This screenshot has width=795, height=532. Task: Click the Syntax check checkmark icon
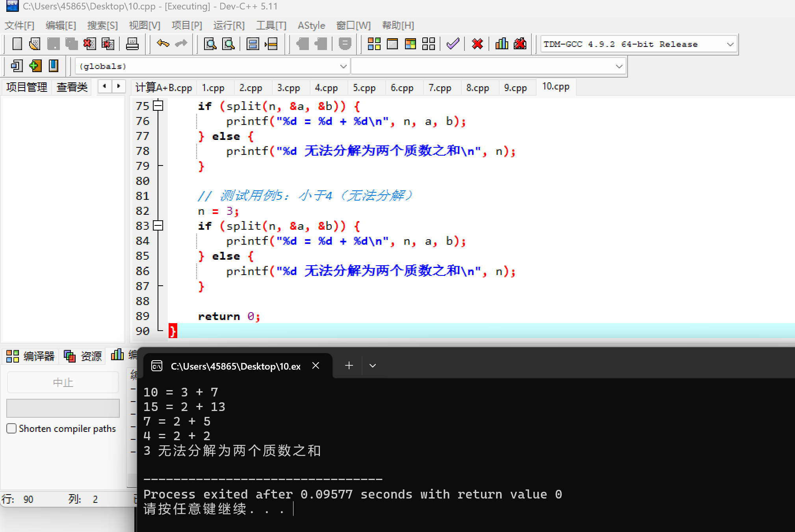click(x=453, y=44)
